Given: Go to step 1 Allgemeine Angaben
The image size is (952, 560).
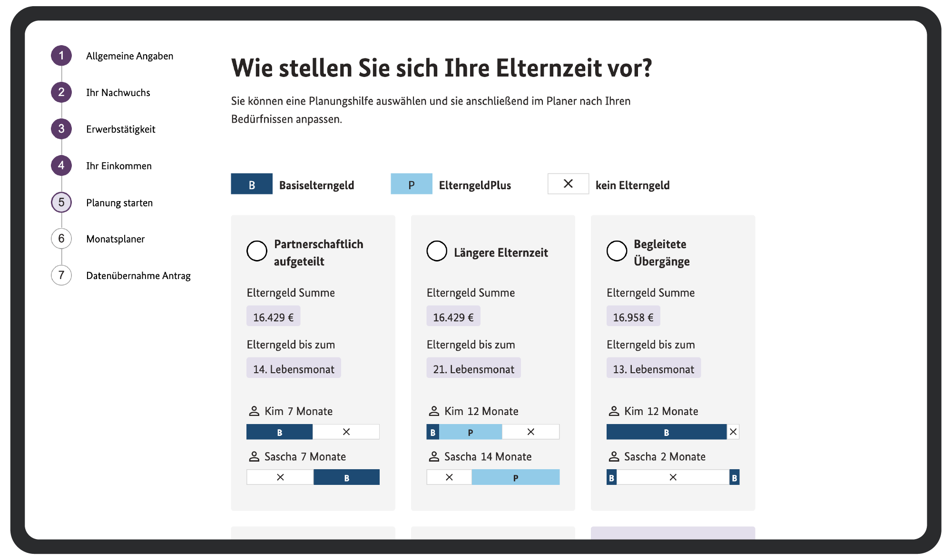Looking at the screenshot, I should pos(129,56).
